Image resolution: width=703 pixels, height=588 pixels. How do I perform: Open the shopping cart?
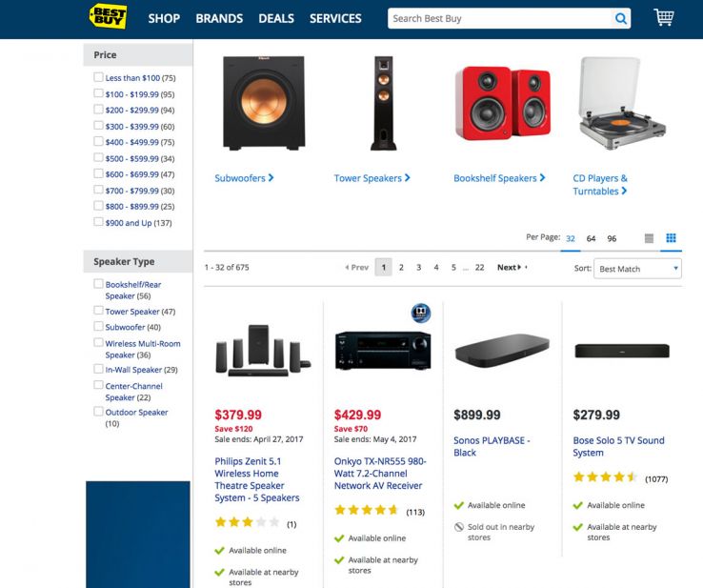(x=664, y=17)
